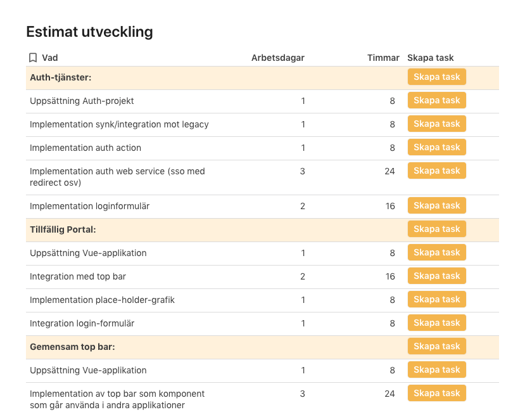Click the Estimat utveckling heading

tap(89, 32)
